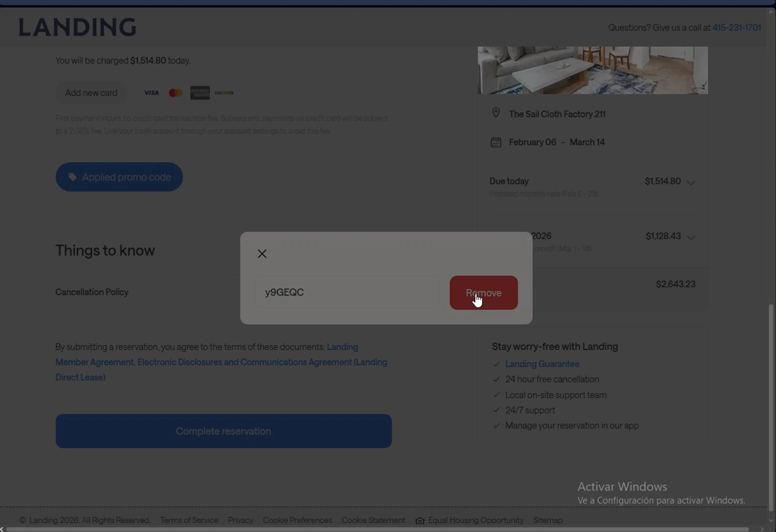Screen dimensions: 776x532
Task: Open Privacy footer link
Action: click(x=241, y=520)
